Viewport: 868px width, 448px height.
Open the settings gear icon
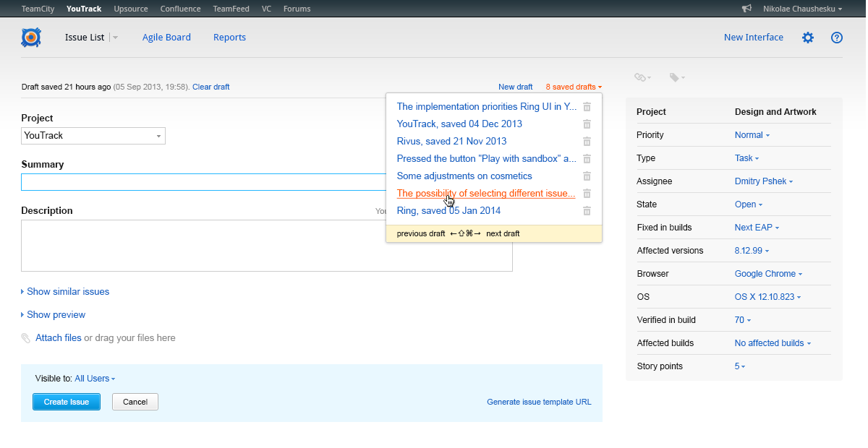point(808,38)
